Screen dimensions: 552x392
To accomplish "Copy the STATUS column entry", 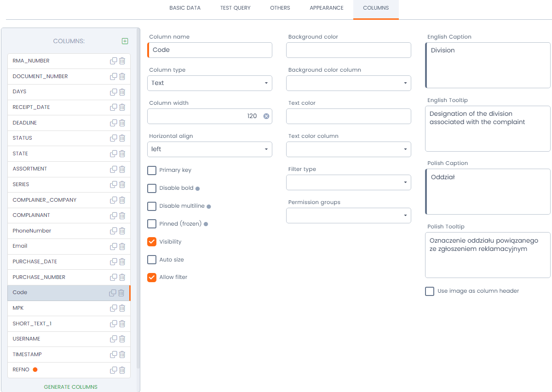I will click(114, 138).
